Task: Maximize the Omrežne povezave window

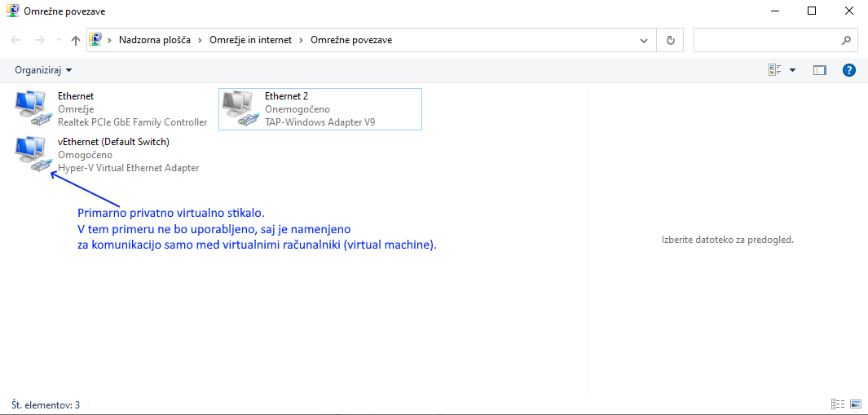Action: (812, 11)
